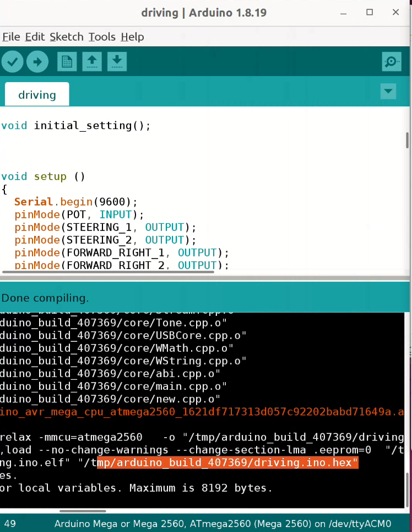Click the 'pinMode(POT, INPUT);' line
The height and width of the screenshot is (532, 412).
pyautogui.click(x=79, y=215)
